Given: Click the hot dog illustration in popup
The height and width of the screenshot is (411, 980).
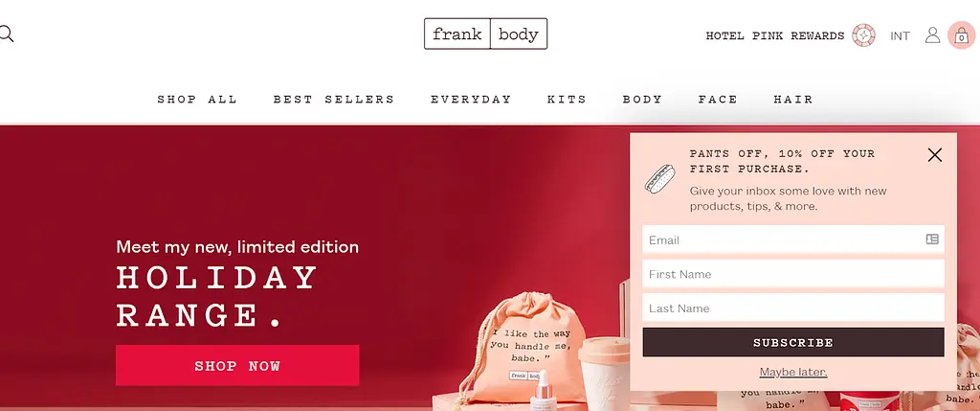Looking at the screenshot, I should click(660, 179).
